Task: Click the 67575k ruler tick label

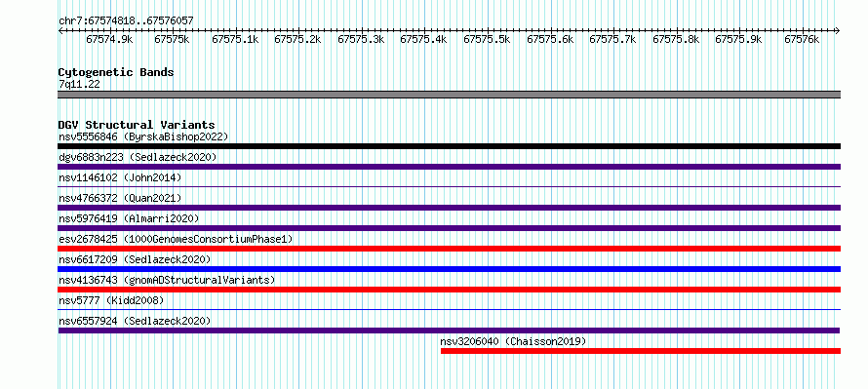Action: pos(173,40)
